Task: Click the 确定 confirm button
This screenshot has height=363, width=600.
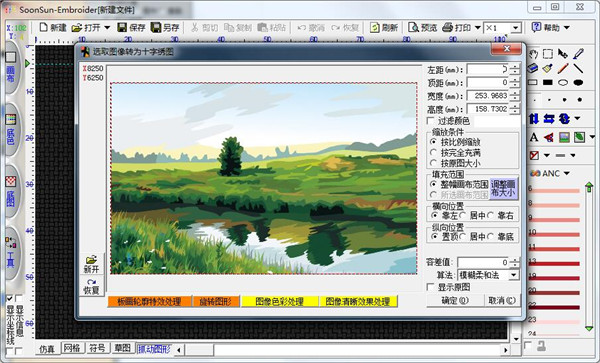Action: pyautogui.click(x=455, y=301)
